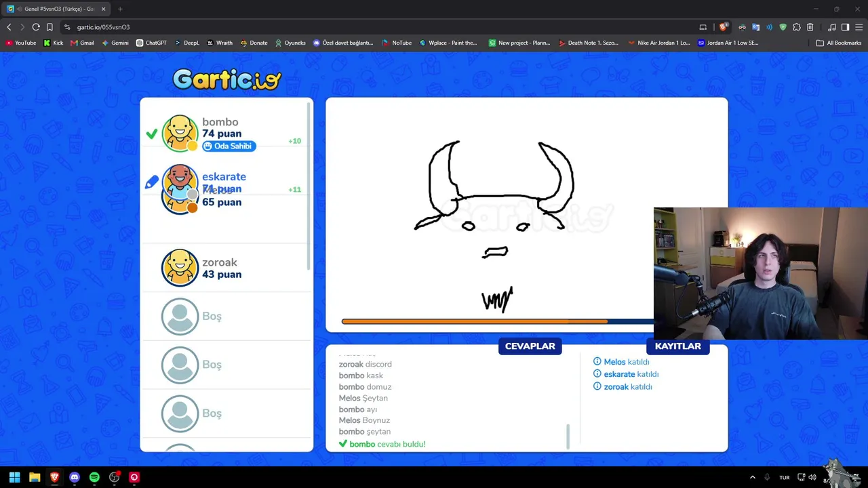
Task: Click log entry 'Melos katıldı'
Action: [621, 362]
